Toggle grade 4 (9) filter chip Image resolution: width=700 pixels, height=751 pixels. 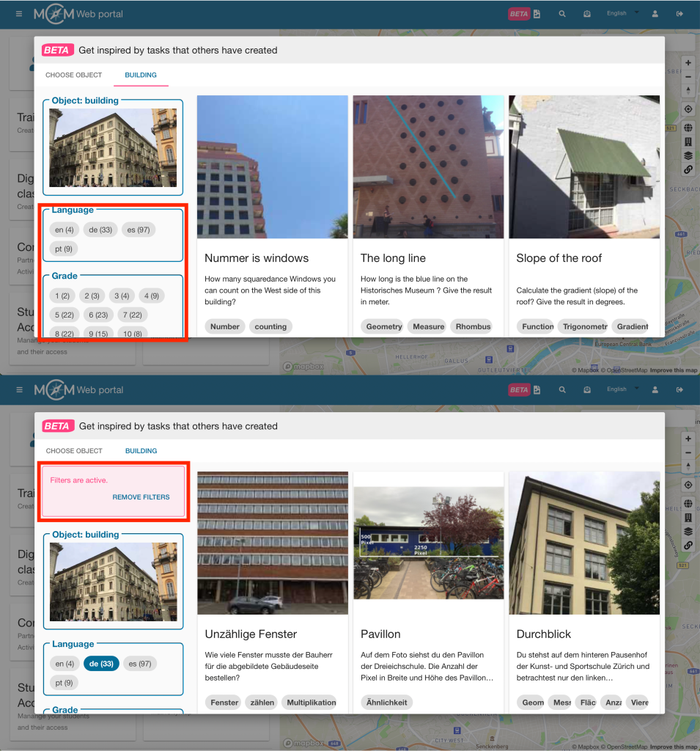tap(152, 296)
